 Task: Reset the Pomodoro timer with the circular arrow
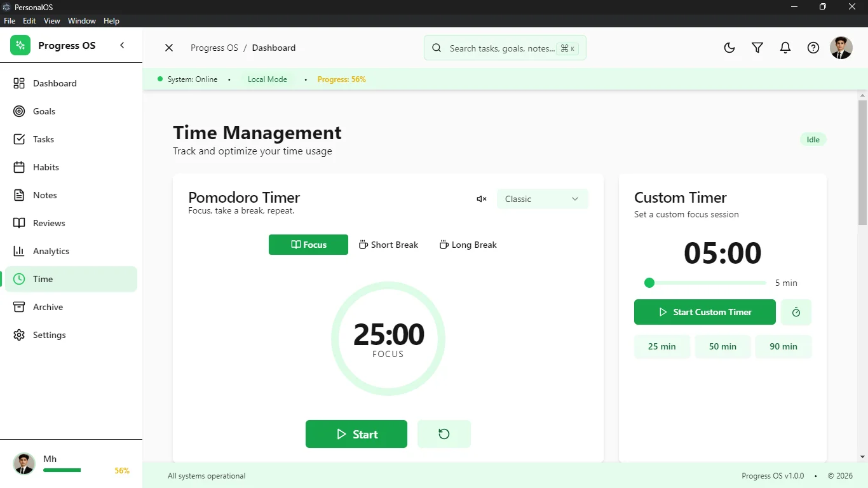click(x=444, y=434)
